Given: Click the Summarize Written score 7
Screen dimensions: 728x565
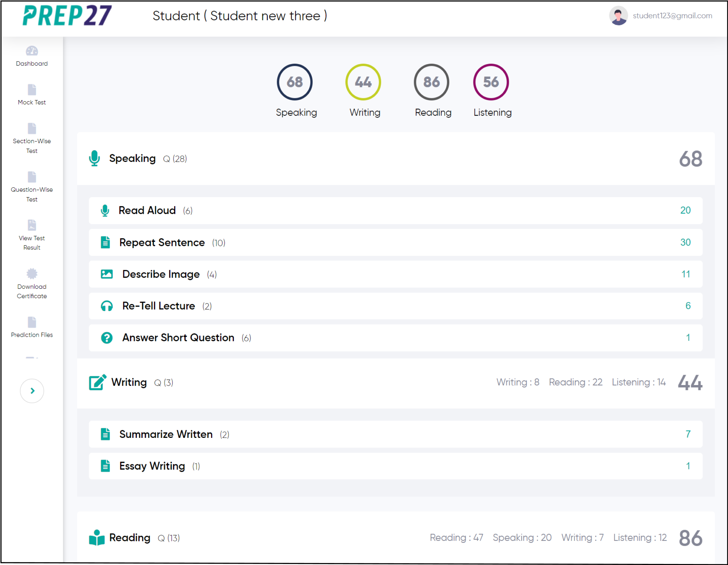Looking at the screenshot, I should click(x=688, y=434).
